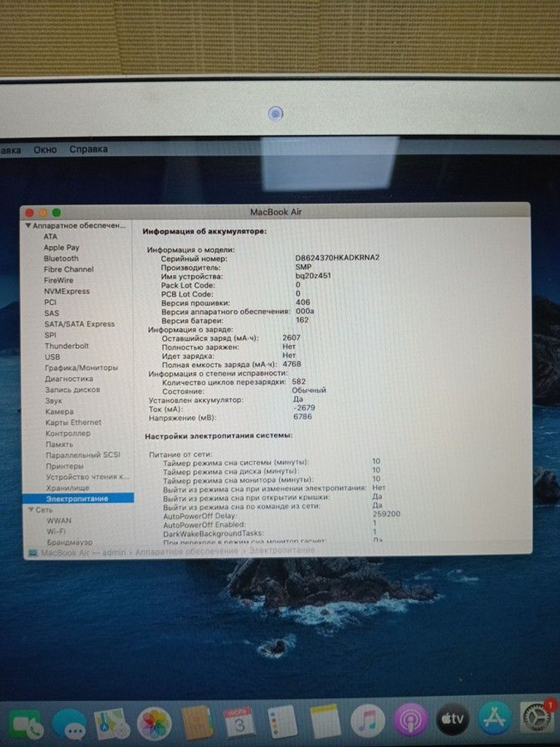Select Хранилище in the sidebar
The image size is (560, 747).
(x=68, y=488)
